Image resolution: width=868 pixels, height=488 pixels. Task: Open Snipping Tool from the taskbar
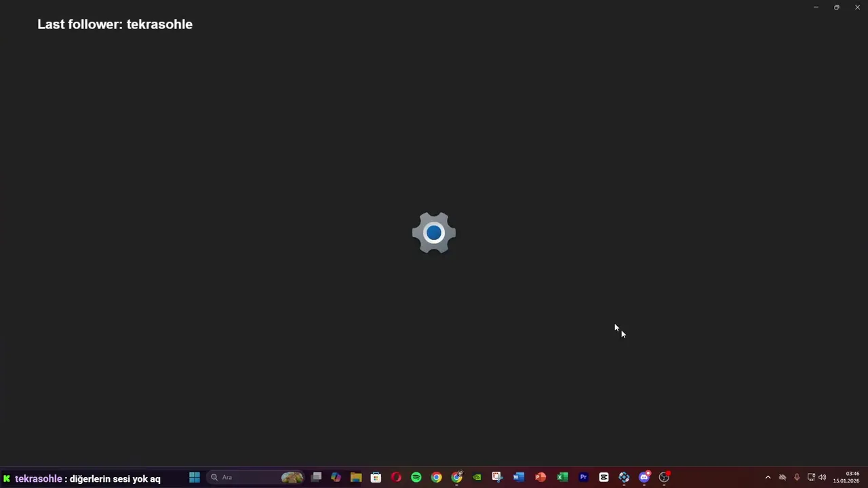(497, 477)
